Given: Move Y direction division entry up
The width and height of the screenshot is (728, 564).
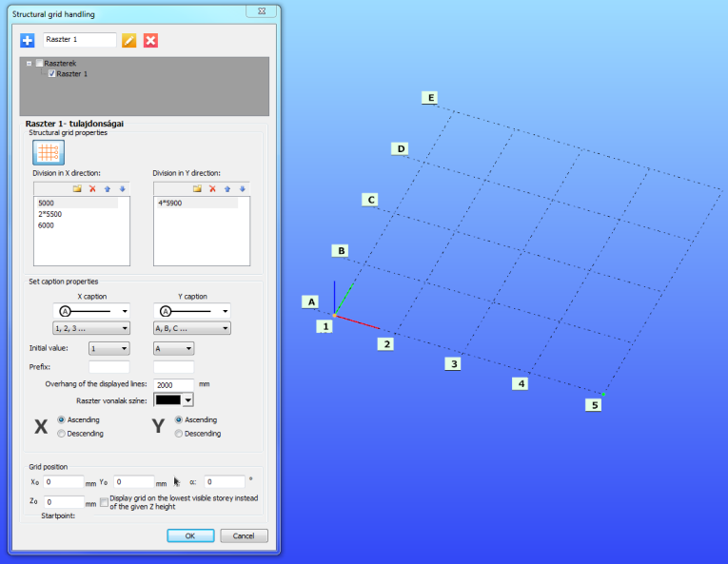Looking at the screenshot, I should pos(227,189).
